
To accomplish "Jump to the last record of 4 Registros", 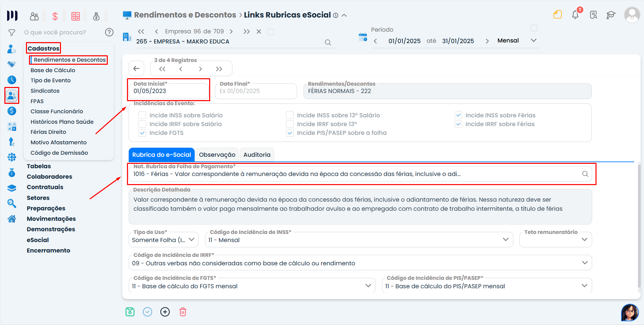I will [x=219, y=69].
